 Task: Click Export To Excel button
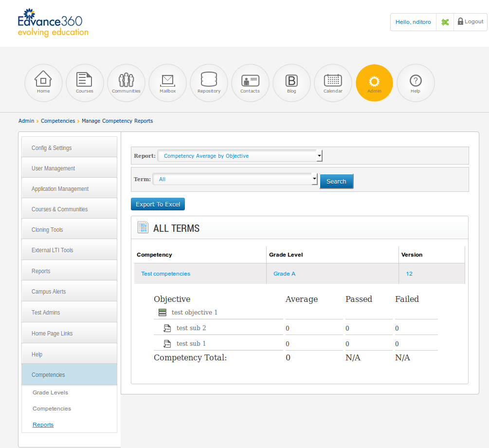point(158,205)
